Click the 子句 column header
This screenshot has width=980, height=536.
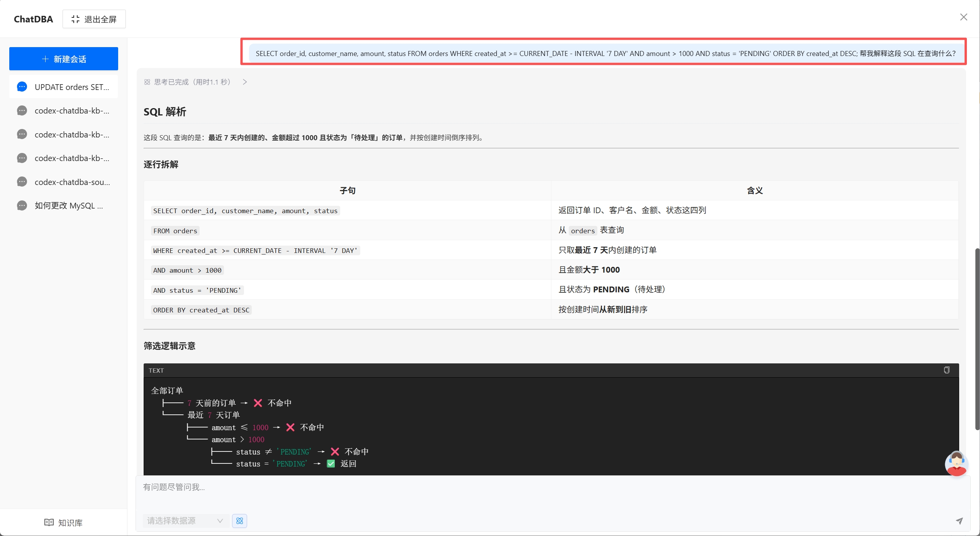click(348, 190)
